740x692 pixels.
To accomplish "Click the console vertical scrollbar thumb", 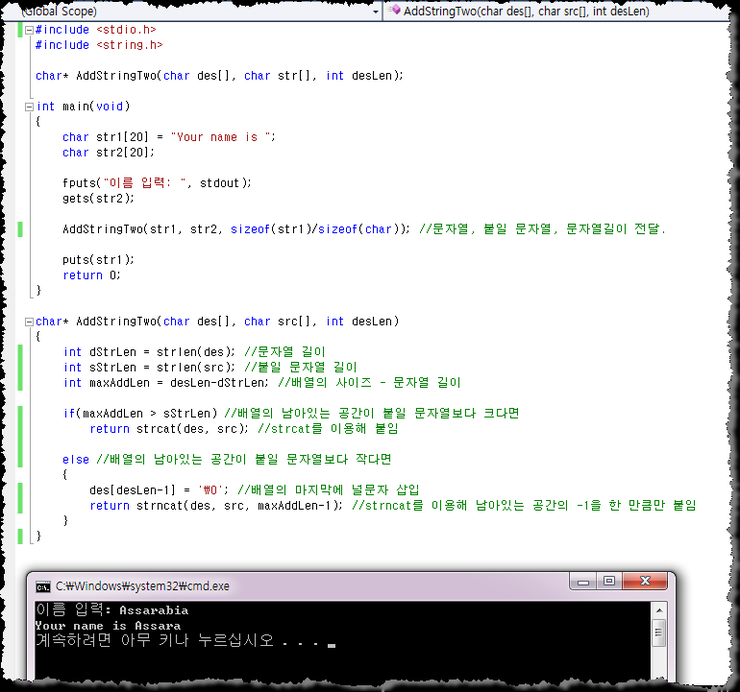I will click(659, 634).
